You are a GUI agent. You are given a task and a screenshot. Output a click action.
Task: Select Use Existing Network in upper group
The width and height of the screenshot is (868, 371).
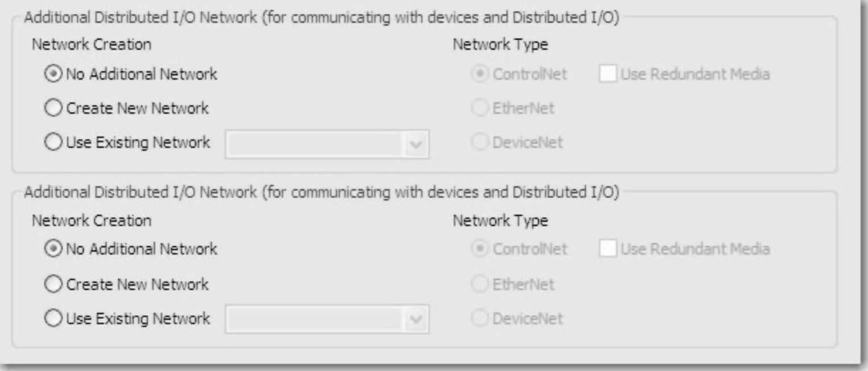pyautogui.click(x=52, y=143)
